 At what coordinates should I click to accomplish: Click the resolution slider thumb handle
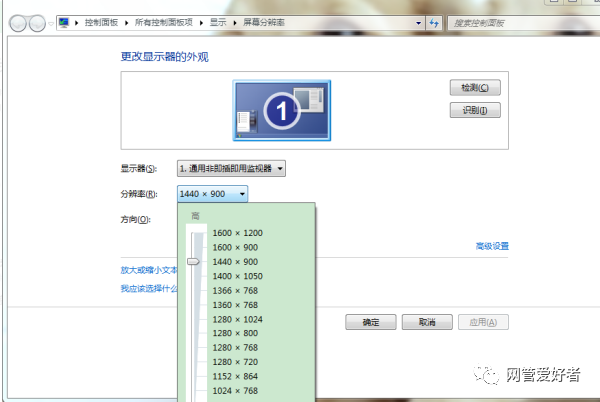pyautogui.click(x=193, y=262)
